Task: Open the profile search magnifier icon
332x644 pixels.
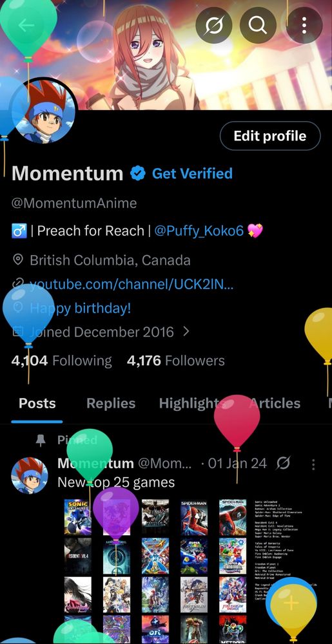Action: [x=258, y=26]
